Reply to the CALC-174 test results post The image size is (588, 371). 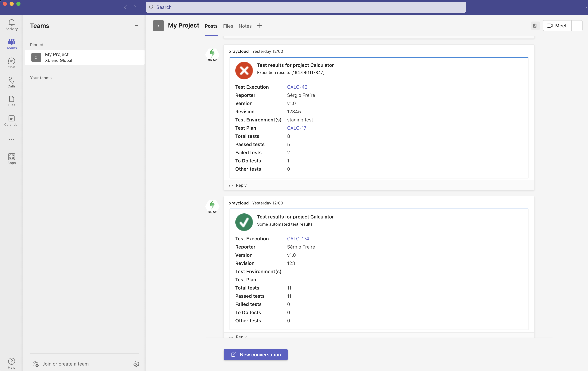pos(238,336)
